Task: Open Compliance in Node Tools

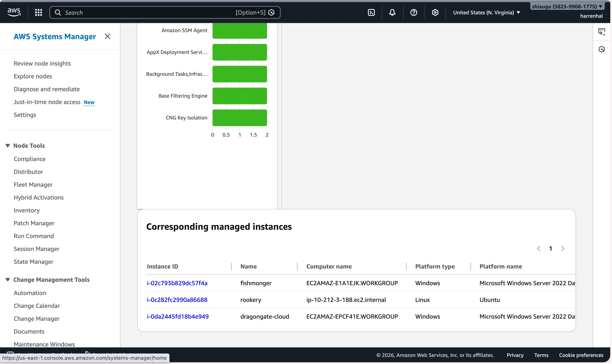Action: (x=29, y=159)
